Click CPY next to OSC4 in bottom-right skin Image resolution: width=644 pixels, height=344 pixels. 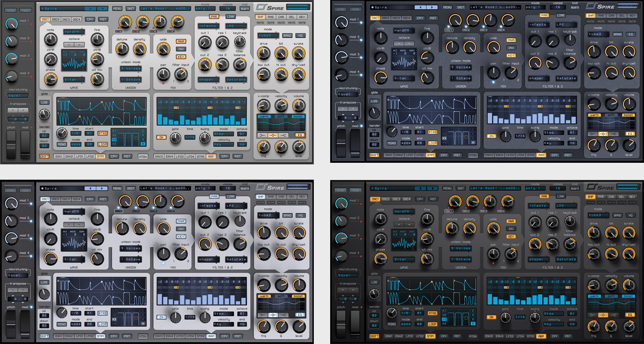(x=420, y=199)
